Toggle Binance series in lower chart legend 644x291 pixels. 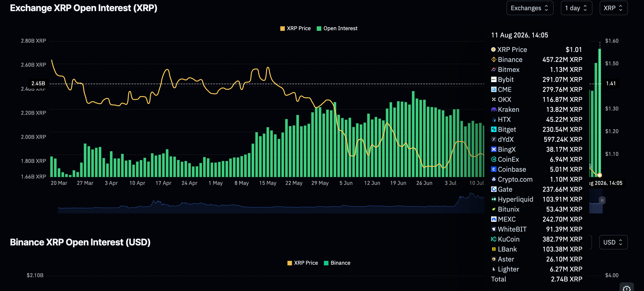(x=337, y=263)
